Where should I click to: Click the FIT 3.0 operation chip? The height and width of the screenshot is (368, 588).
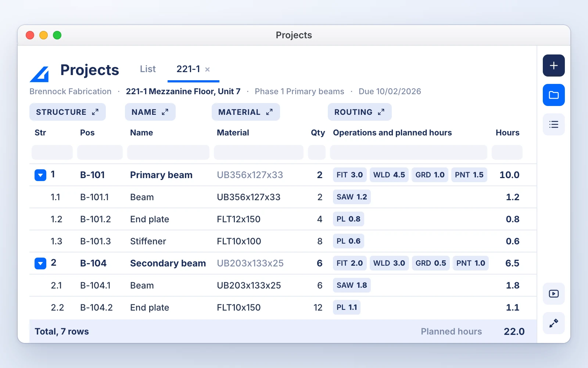(349, 175)
